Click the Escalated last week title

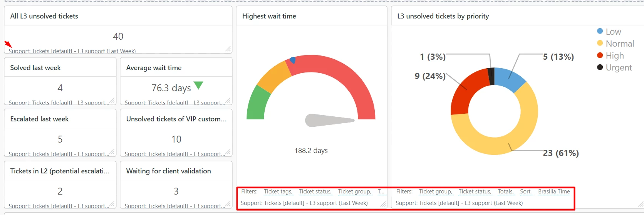pyautogui.click(x=39, y=119)
